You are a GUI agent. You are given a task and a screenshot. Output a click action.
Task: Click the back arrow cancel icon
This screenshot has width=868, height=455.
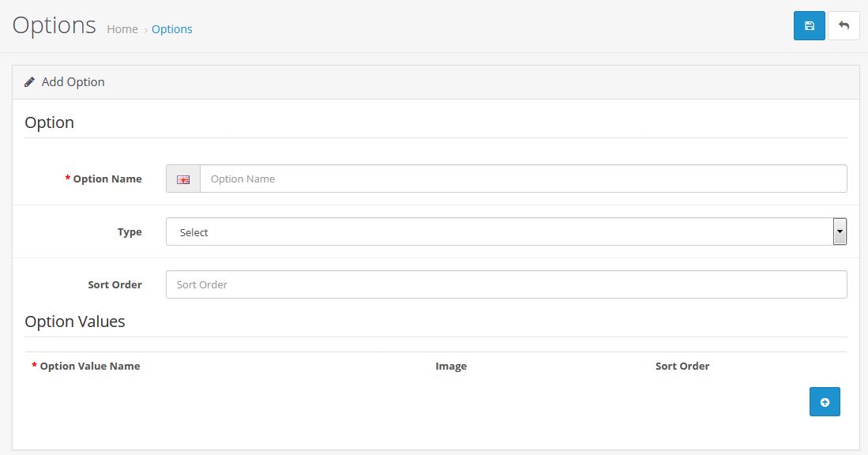point(844,25)
